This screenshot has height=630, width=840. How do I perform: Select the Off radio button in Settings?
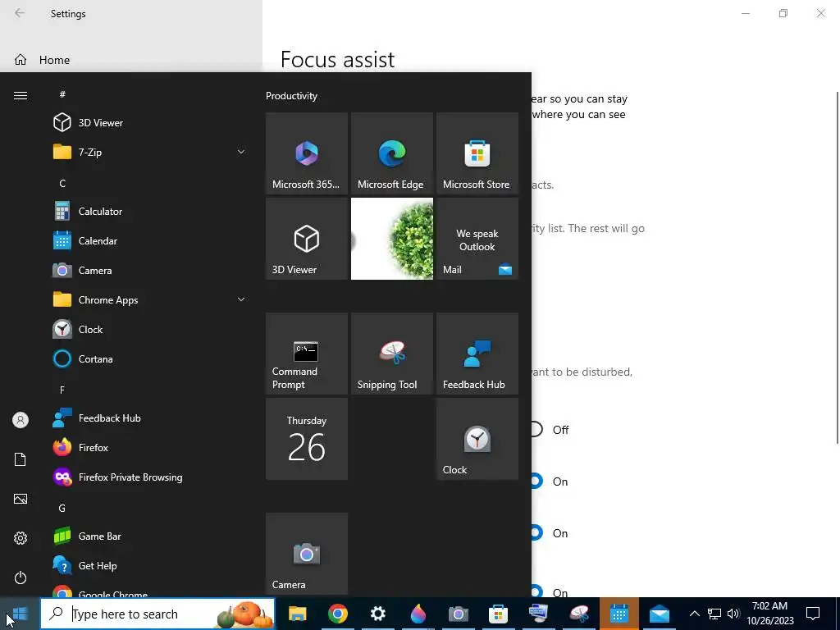click(536, 430)
